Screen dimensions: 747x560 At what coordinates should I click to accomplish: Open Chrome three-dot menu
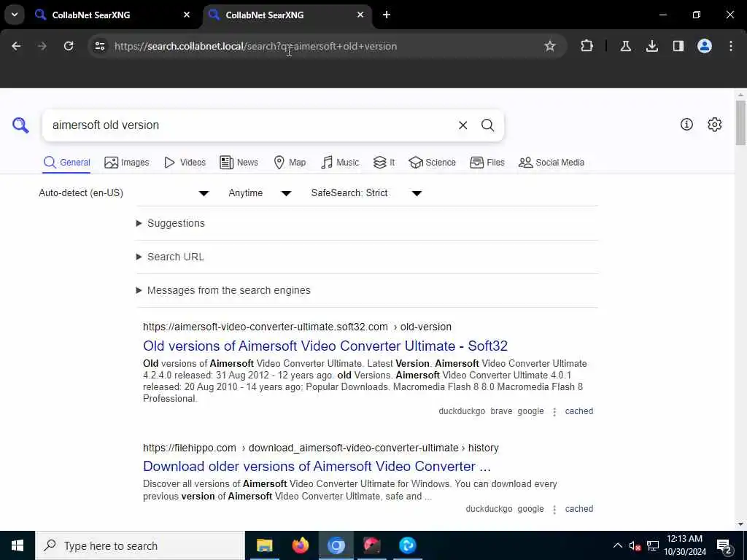(731, 46)
